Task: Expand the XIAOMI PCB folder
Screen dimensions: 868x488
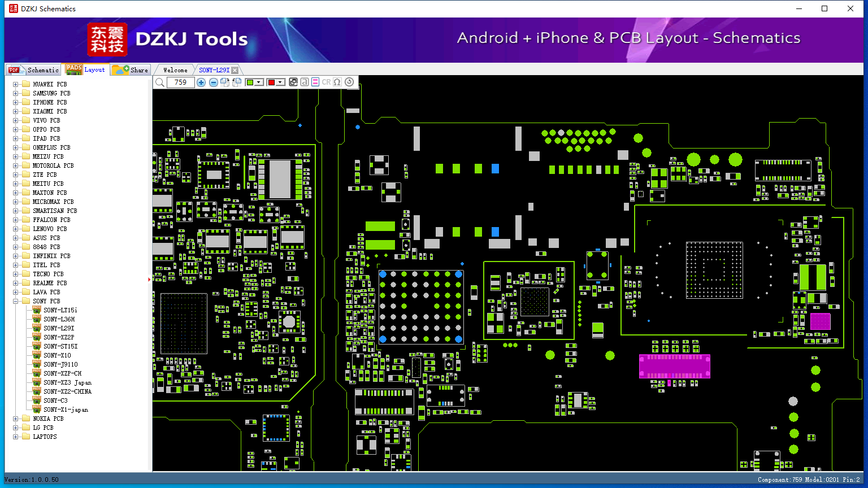Action: click(16, 111)
